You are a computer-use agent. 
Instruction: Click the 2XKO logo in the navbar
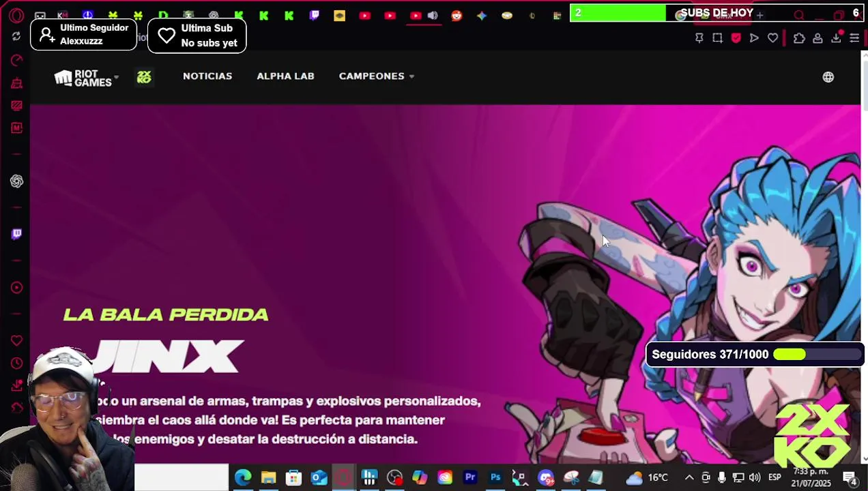pyautogui.click(x=144, y=77)
